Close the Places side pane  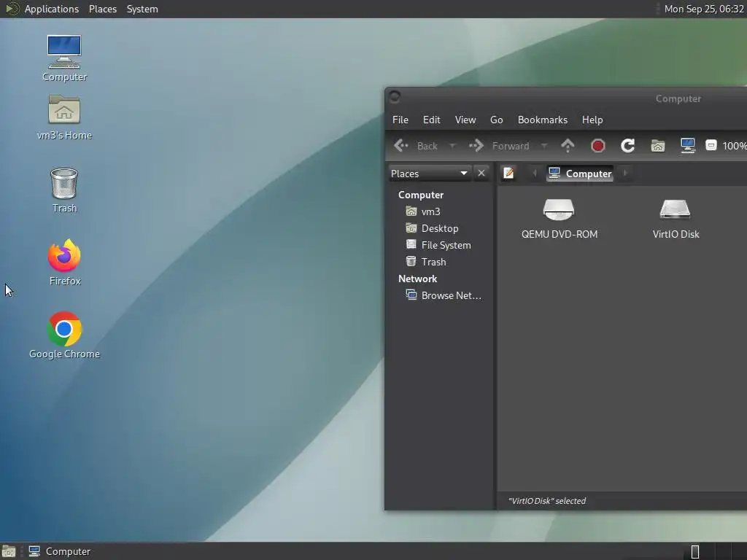pos(481,174)
